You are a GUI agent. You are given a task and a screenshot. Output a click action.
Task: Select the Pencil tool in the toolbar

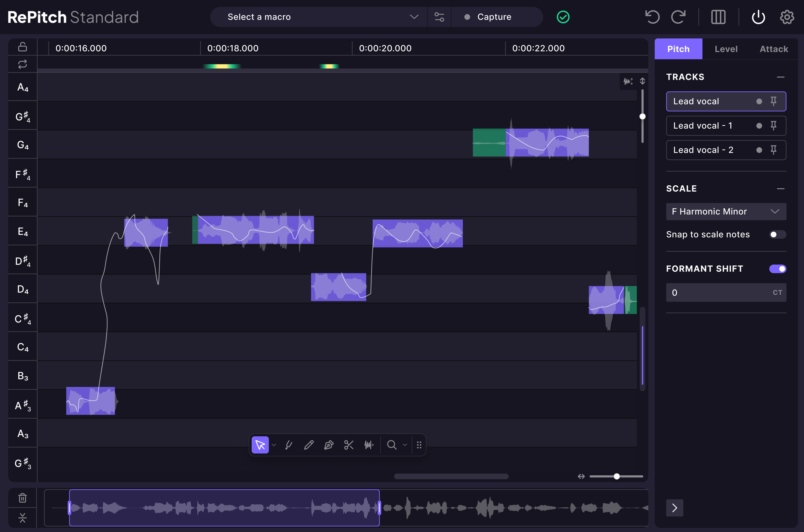click(x=308, y=445)
